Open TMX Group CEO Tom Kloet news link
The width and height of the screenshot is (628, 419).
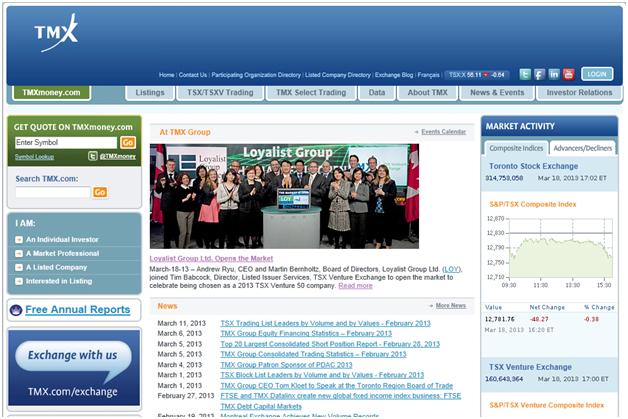336,386
